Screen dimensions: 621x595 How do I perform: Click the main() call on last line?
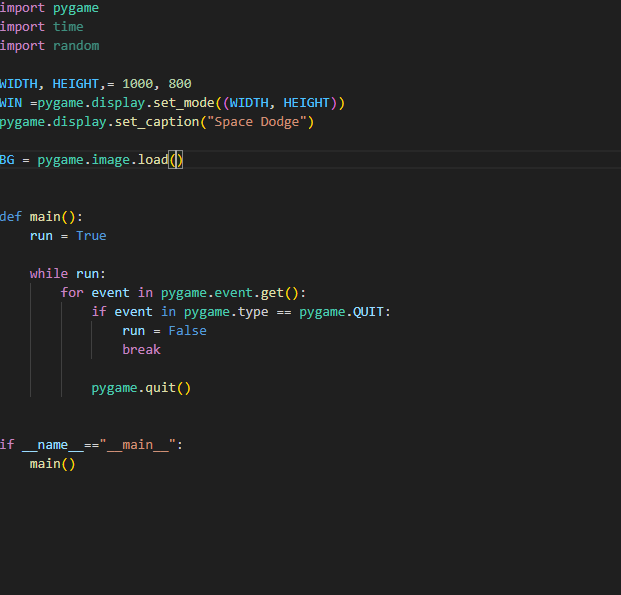52,464
